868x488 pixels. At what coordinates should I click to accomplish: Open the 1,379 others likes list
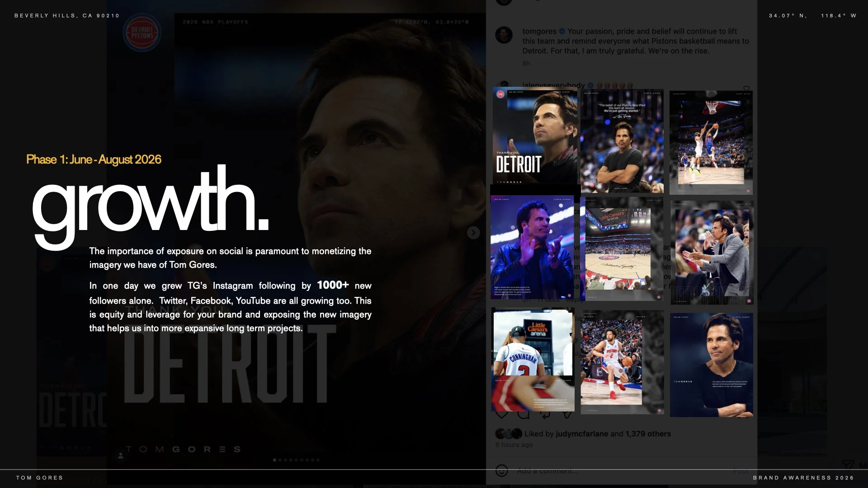pos(648,434)
